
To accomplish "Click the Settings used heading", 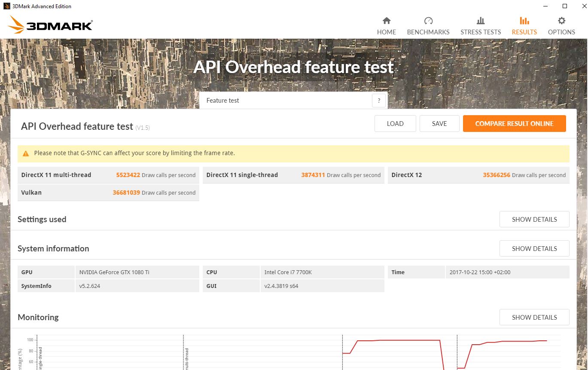I will (x=42, y=219).
